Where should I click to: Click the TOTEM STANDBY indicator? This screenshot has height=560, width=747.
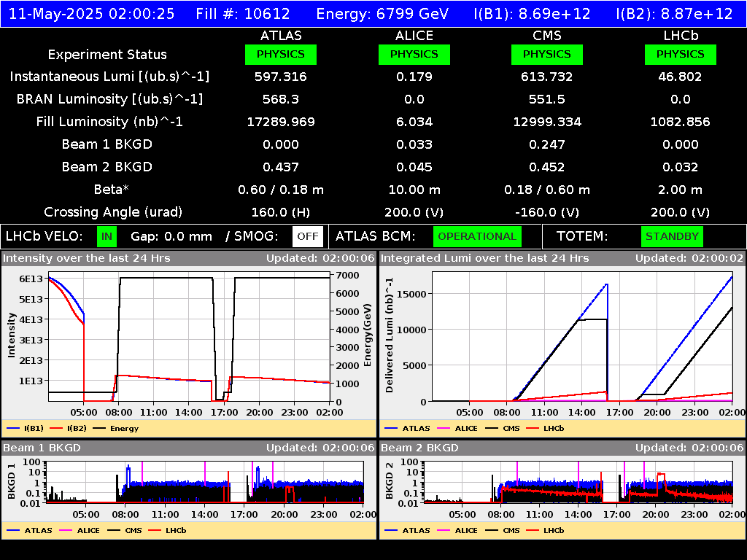(672, 236)
